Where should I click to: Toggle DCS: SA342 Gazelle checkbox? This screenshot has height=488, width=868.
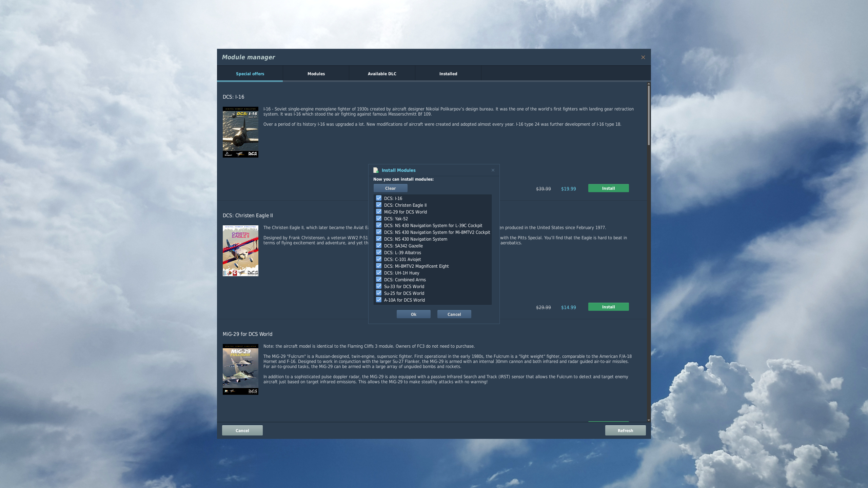[x=379, y=246]
